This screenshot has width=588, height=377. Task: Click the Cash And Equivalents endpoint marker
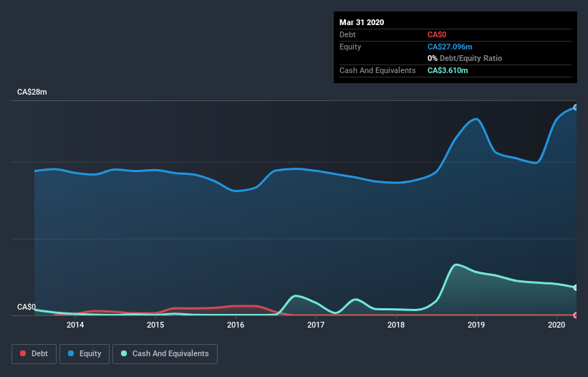click(576, 287)
